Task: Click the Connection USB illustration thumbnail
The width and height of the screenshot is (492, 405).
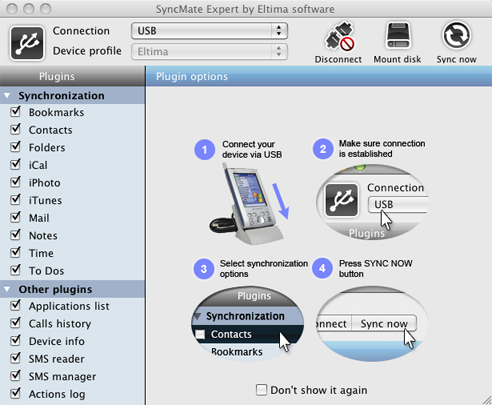Action: coord(372,202)
